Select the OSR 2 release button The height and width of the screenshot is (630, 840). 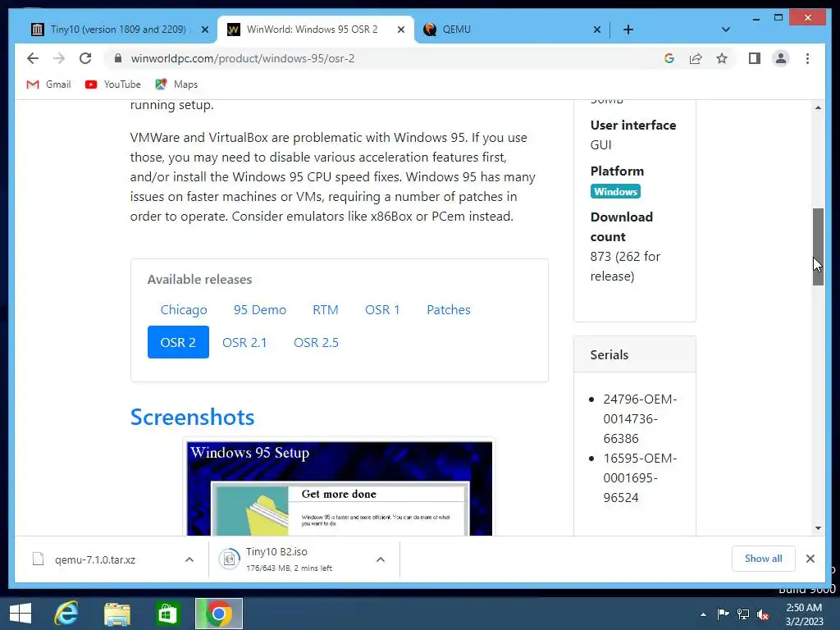(x=178, y=342)
